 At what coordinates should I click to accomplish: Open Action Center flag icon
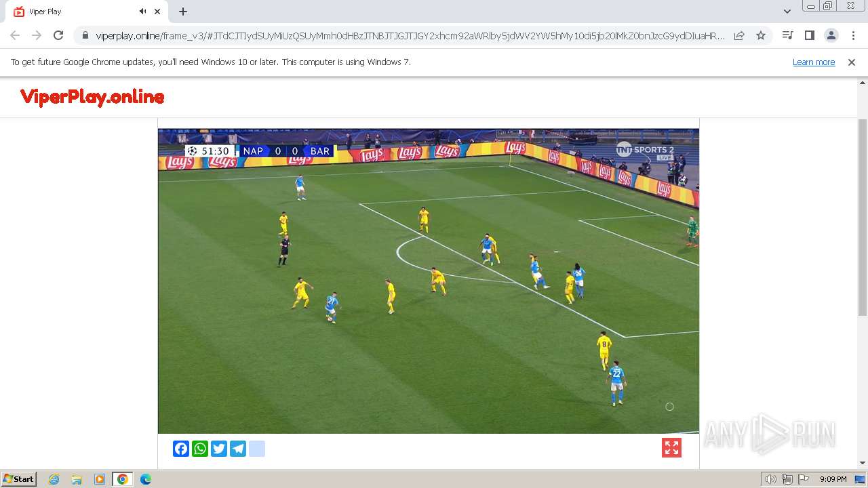804,479
